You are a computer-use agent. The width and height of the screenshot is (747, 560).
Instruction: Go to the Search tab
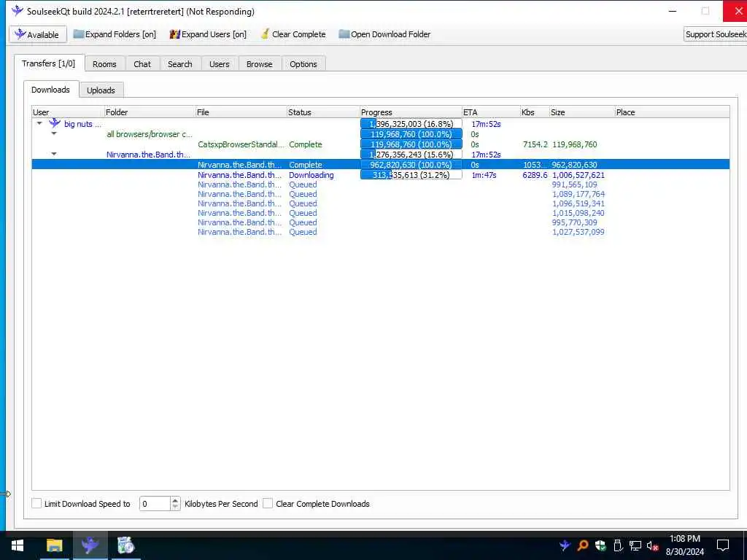(x=179, y=64)
